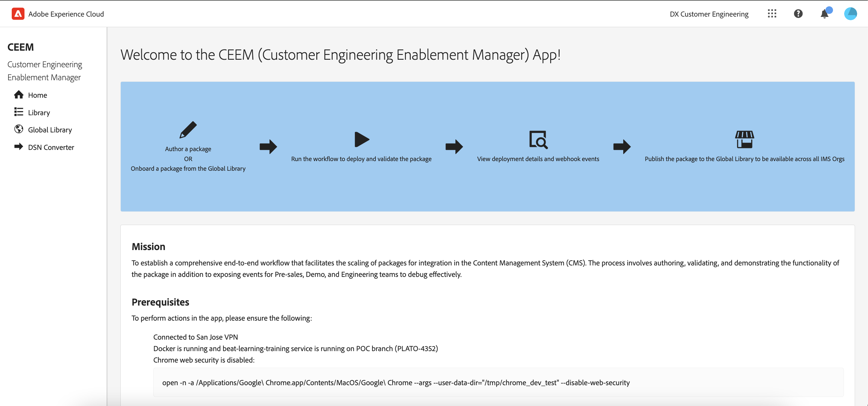
Task: Click the Library list icon in sidebar
Action: point(19,112)
